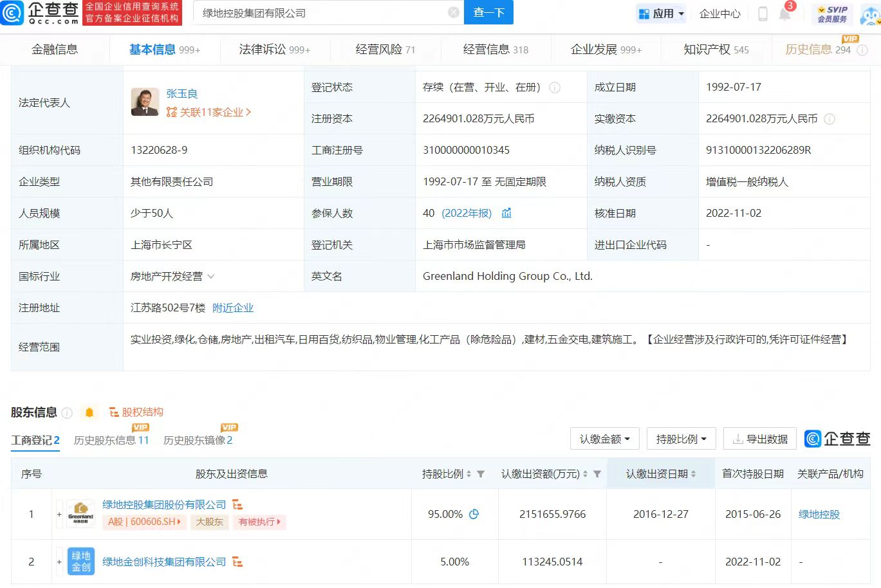Click 张玉良's profile photo
Screen dimensions: 881x588
pyautogui.click(x=145, y=102)
